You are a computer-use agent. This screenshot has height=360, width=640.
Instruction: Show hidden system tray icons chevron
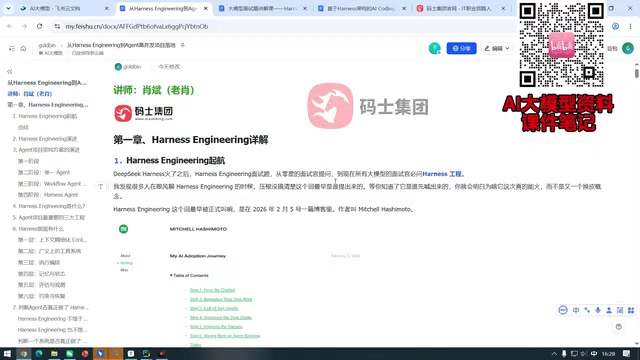[x=554, y=353]
